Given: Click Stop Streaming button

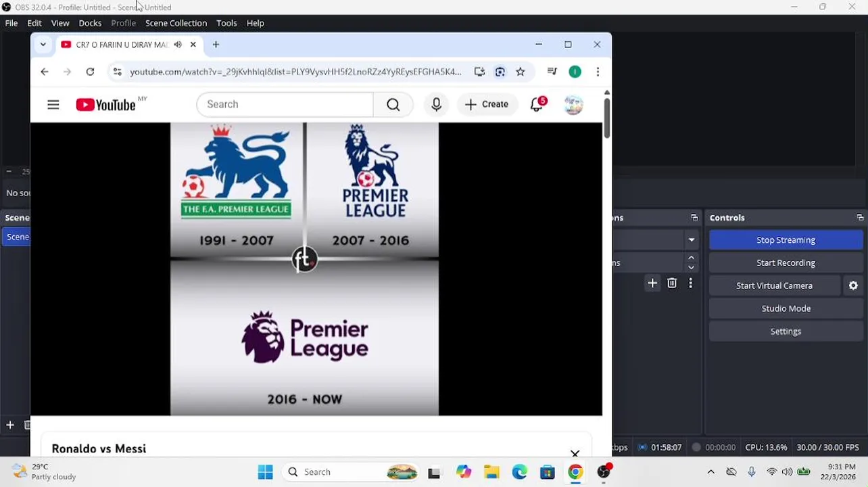Looking at the screenshot, I should pos(786,240).
